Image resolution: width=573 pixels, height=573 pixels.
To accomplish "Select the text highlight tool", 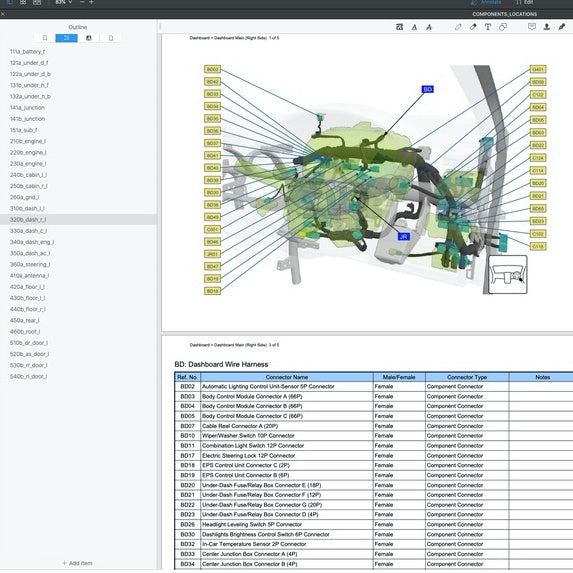I will 399,27.
